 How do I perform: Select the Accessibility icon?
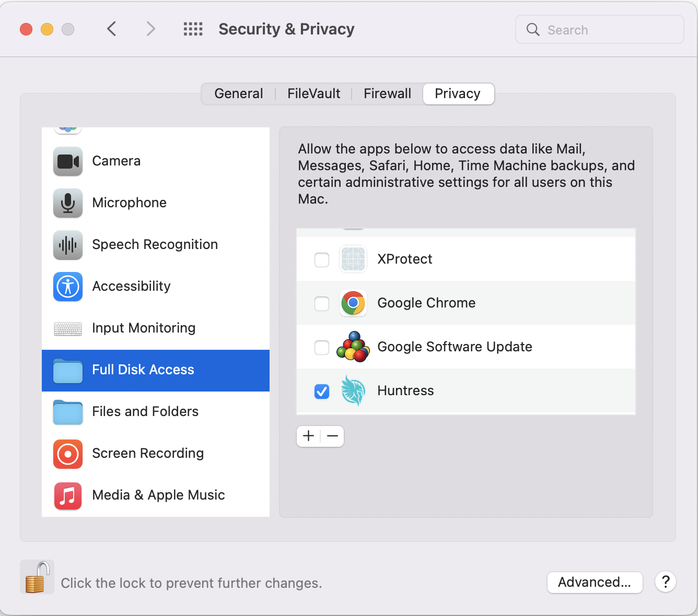(67, 287)
